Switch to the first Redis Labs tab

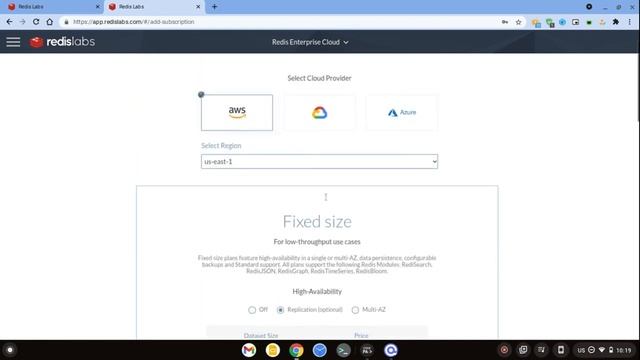click(x=53, y=7)
